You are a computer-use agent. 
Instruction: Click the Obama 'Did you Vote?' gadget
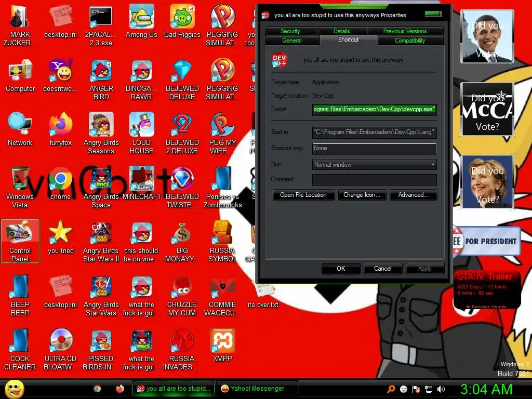point(487,36)
